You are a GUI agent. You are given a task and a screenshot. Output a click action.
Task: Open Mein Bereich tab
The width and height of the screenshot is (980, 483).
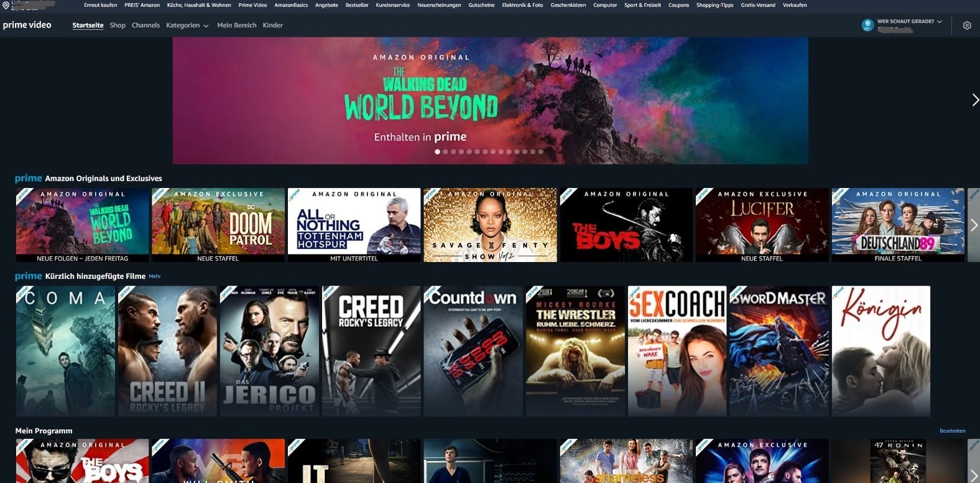(236, 26)
